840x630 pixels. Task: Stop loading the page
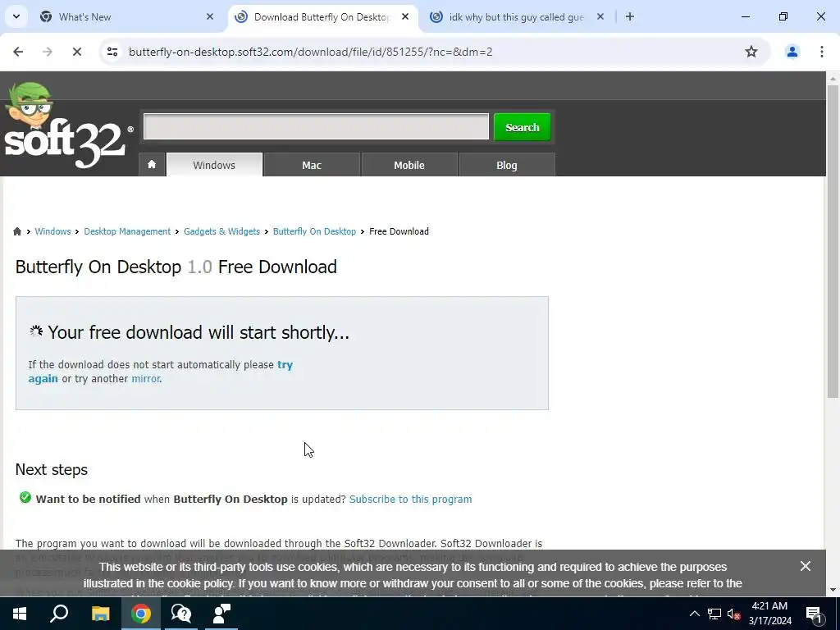[76, 52]
